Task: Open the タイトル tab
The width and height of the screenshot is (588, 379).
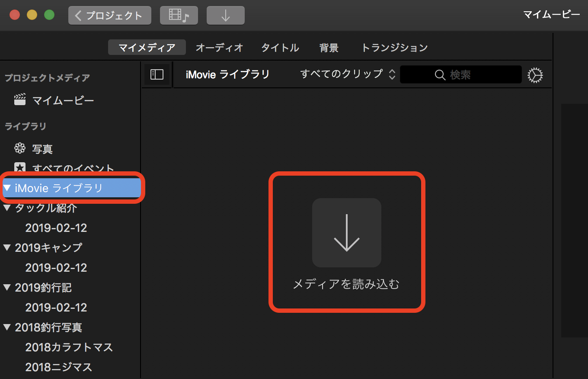Action: [x=280, y=48]
